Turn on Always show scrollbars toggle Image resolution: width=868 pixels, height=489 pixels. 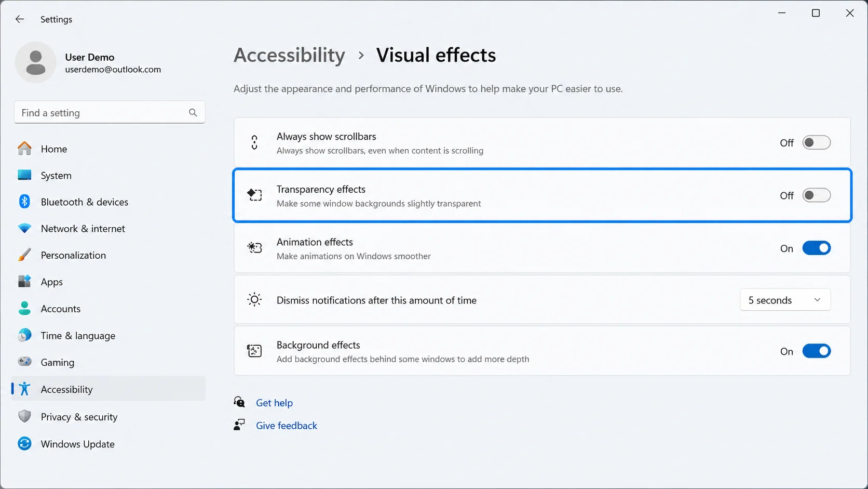click(x=816, y=142)
